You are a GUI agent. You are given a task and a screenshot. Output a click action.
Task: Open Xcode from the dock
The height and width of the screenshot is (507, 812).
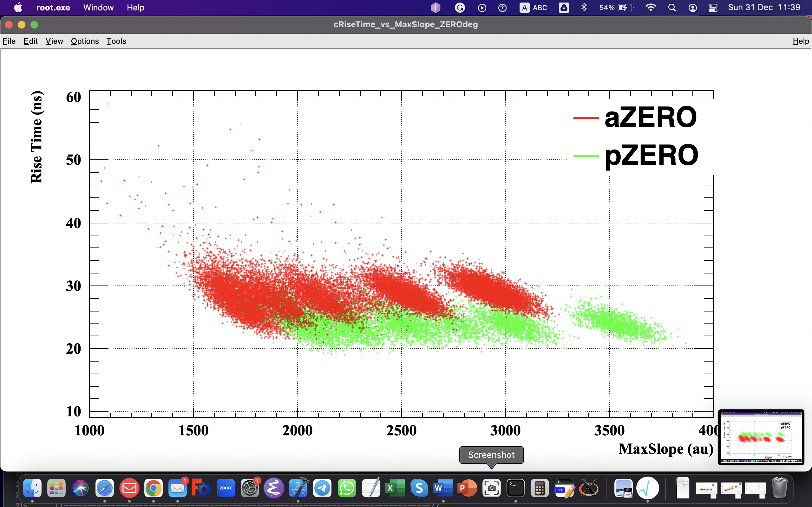tap(298, 488)
